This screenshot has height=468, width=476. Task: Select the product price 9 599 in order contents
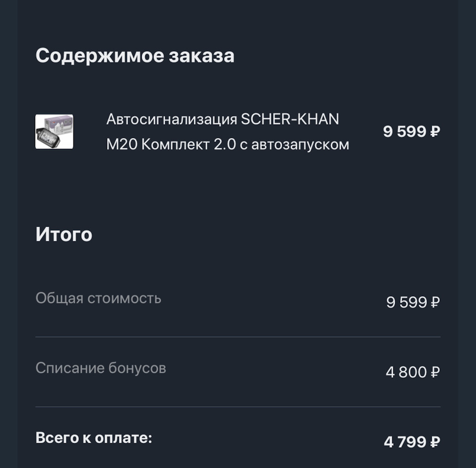click(x=405, y=132)
